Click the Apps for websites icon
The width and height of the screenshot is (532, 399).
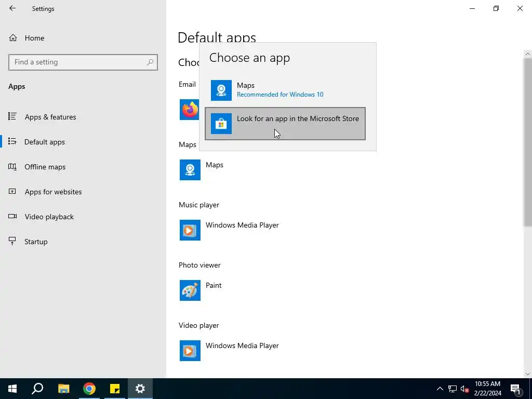[12, 191]
